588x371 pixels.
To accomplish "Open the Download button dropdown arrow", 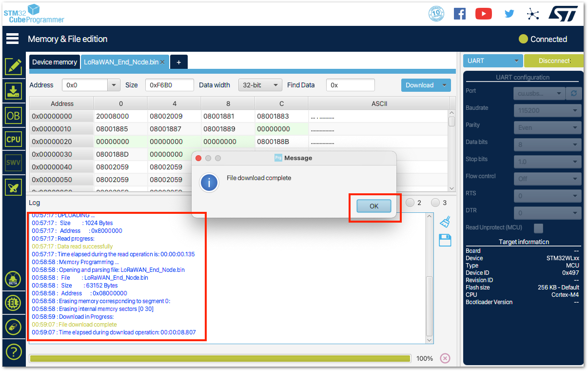I will point(444,85).
